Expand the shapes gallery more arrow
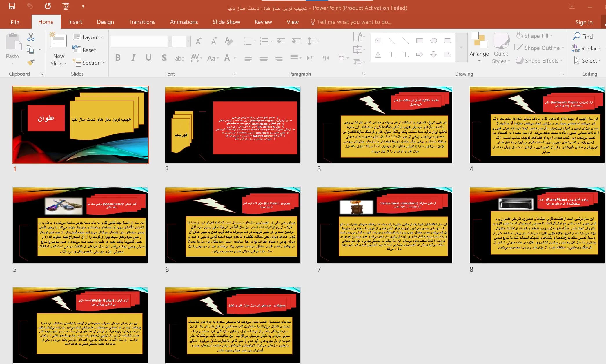606x364 pixels. (461, 48)
